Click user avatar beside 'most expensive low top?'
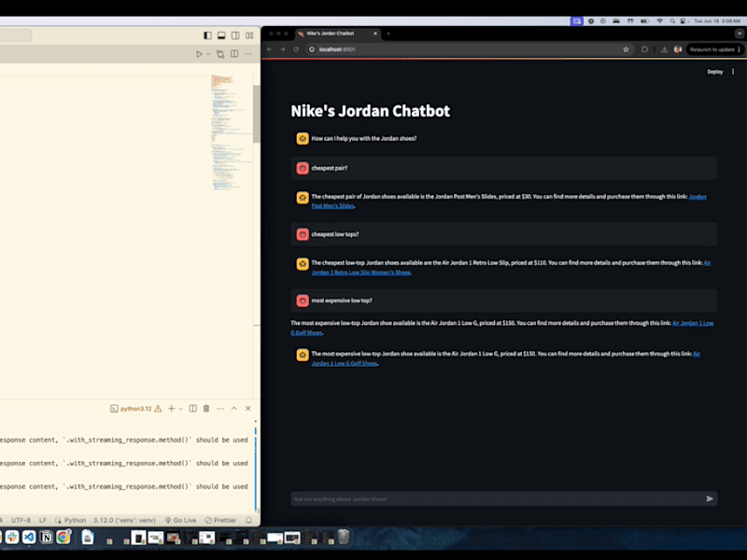747x560 pixels. tap(303, 301)
